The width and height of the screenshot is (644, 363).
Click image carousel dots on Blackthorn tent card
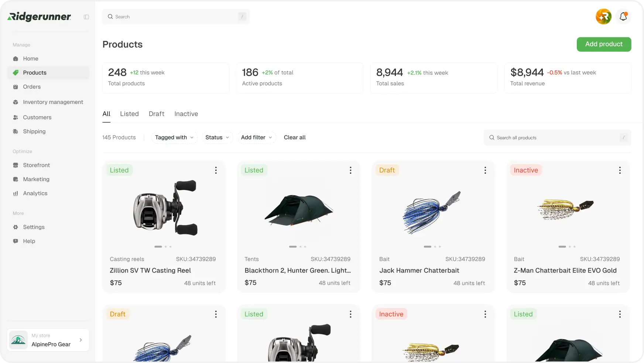[298, 246]
